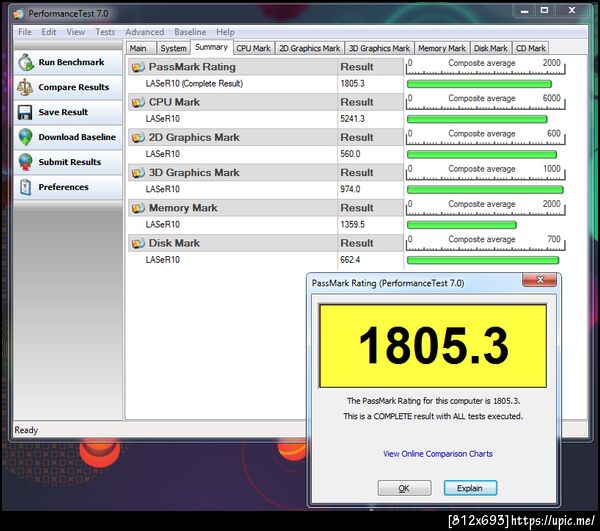Click the Compare Results button label
The width and height of the screenshot is (600, 531).
coord(74,87)
